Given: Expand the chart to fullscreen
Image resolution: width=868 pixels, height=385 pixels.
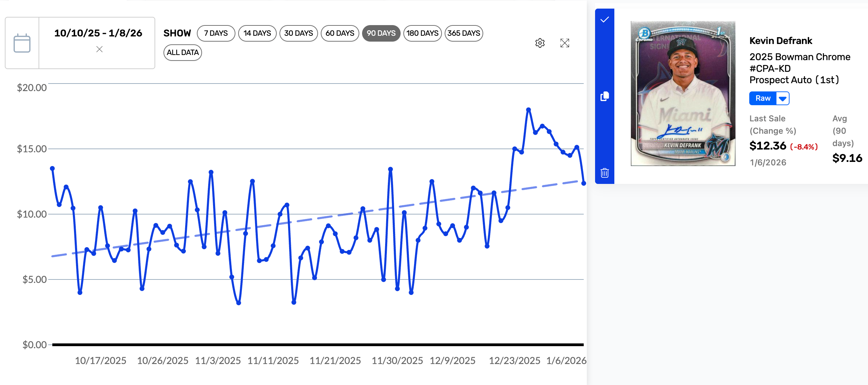Looking at the screenshot, I should coord(565,43).
